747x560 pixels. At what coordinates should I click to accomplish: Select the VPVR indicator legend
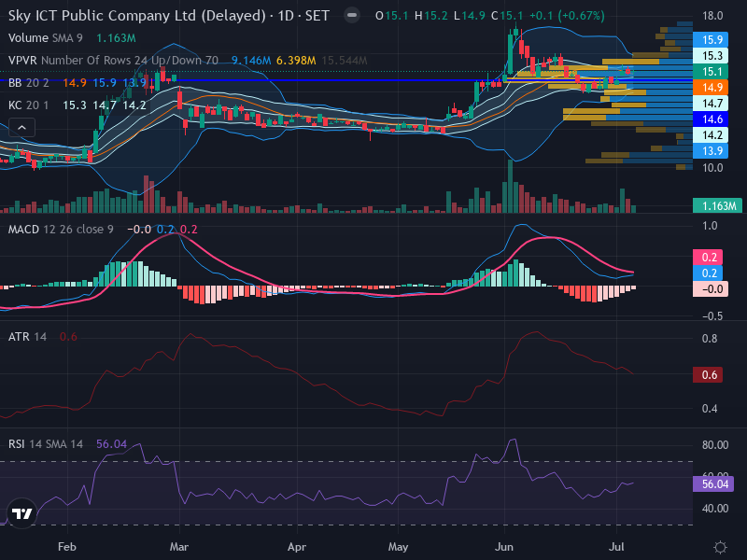[113, 61]
